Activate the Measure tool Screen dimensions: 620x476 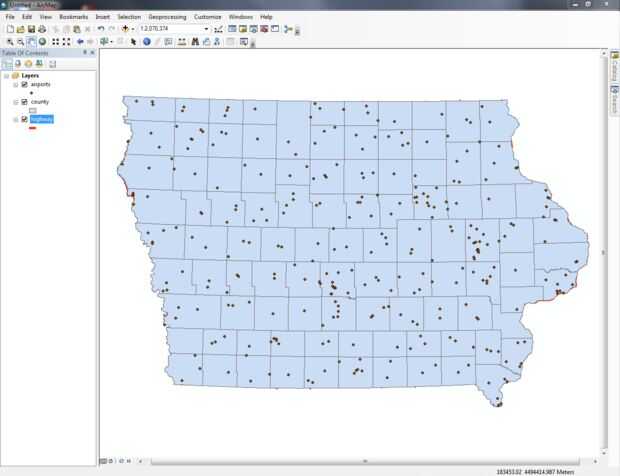coord(182,42)
